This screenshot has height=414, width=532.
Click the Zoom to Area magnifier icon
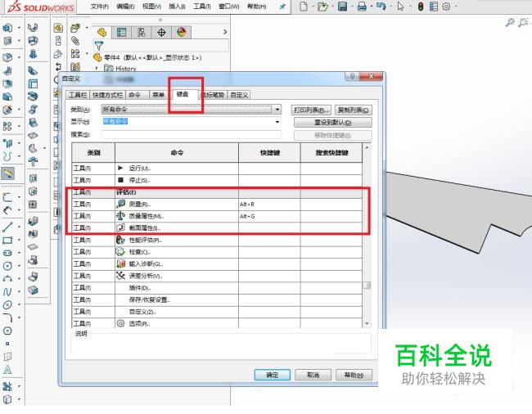(523, 22)
